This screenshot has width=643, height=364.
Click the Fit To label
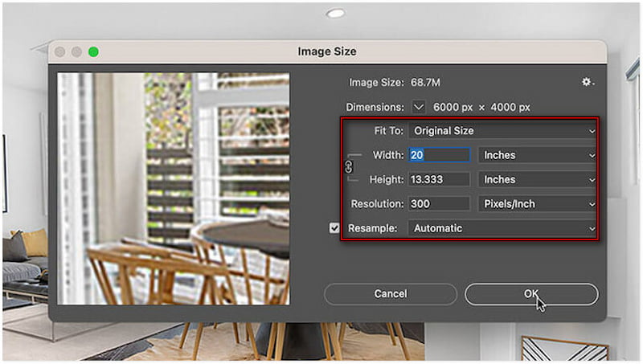point(389,131)
